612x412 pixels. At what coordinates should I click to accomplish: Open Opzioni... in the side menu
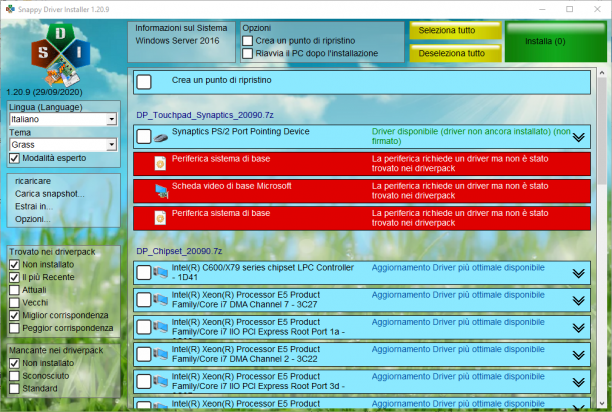32,219
